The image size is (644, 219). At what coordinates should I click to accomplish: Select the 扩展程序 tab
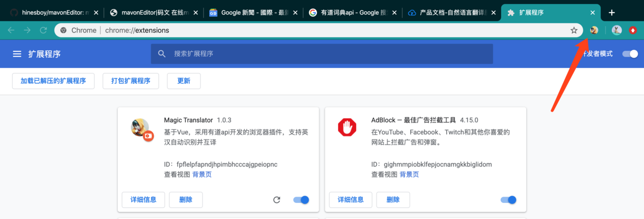[551, 12]
